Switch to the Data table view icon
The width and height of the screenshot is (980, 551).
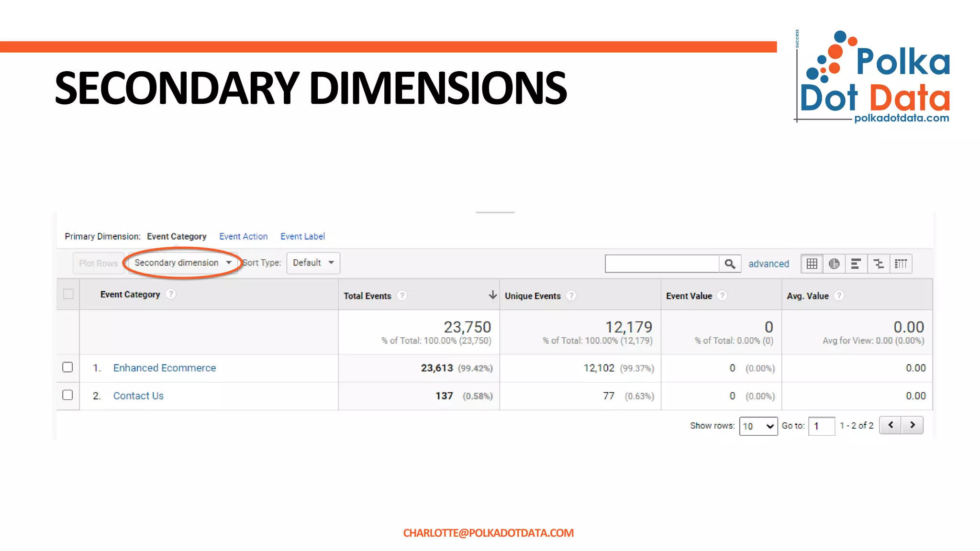pos(812,264)
